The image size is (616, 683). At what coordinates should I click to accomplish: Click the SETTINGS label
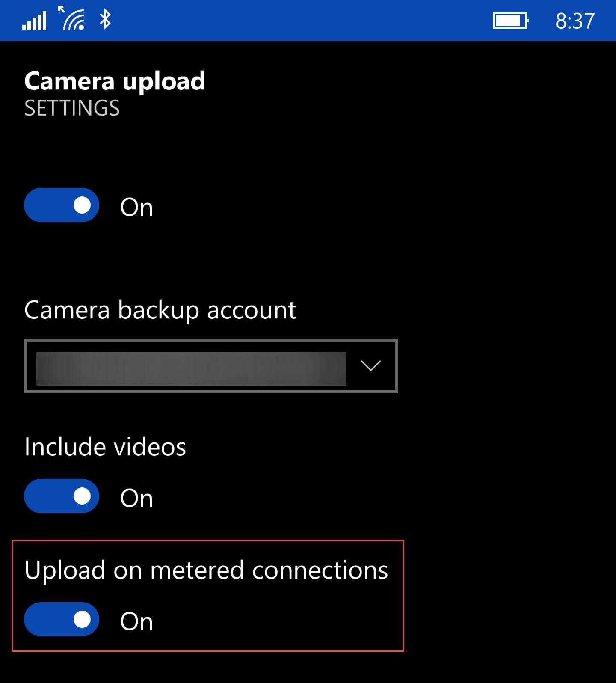(72, 108)
